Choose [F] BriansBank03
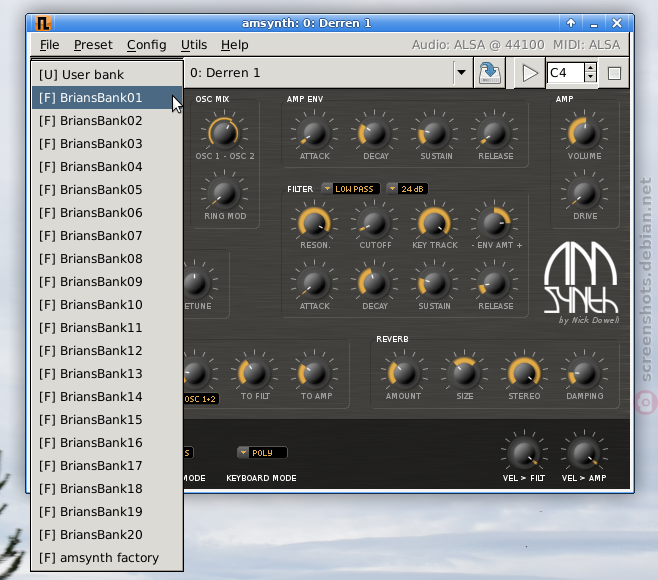Image resolution: width=658 pixels, height=580 pixels. coord(107,144)
